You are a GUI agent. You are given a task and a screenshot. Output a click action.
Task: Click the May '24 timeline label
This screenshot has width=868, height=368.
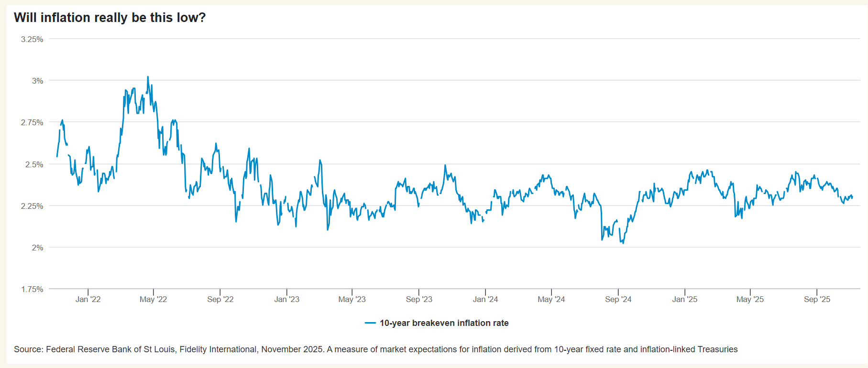[x=551, y=299]
